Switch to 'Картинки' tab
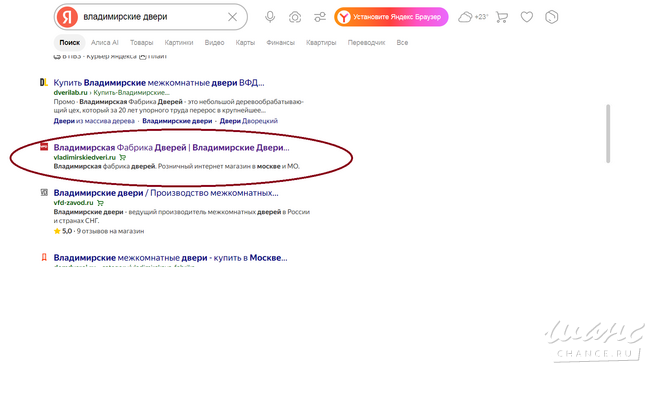 [179, 43]
